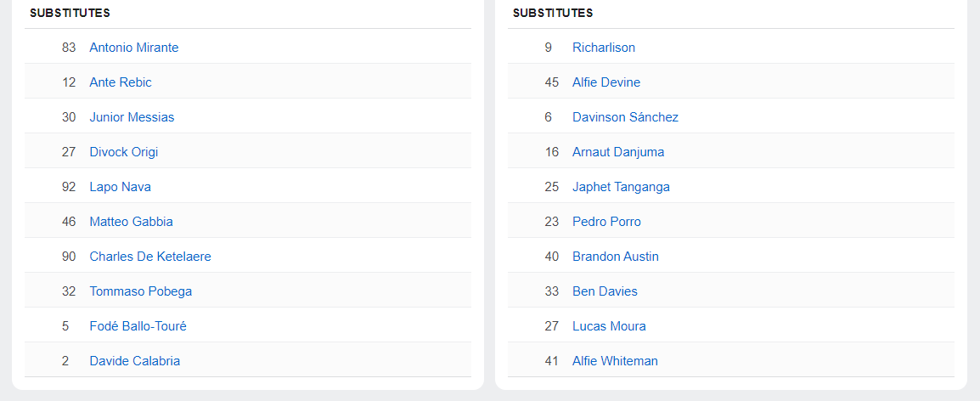Screen dimensions: 980x401
Task: View Matteo Gabbia's player details
Action: coord(131,222)
